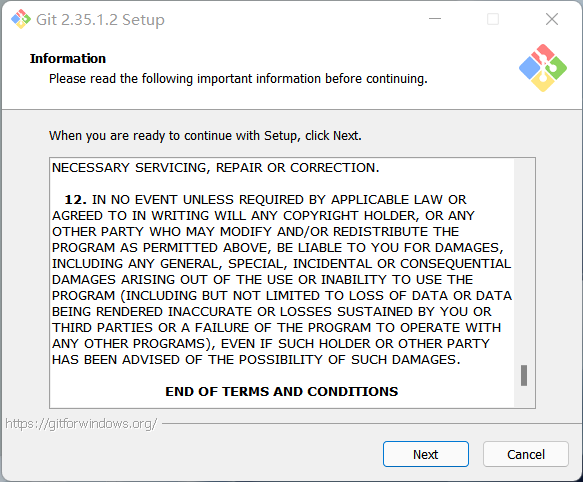Click 'Please read the following important information' text

pyautogui.click(x=238, y=79)
